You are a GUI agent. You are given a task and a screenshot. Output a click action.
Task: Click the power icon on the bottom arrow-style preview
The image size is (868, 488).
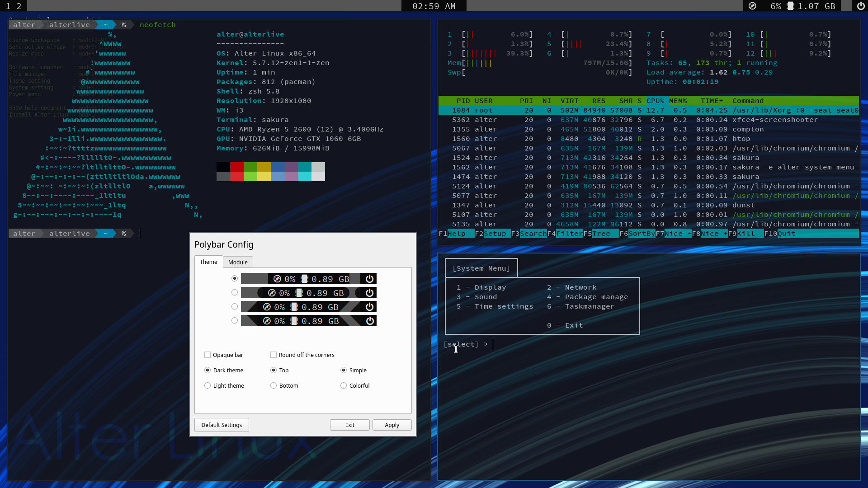point(370,321)
